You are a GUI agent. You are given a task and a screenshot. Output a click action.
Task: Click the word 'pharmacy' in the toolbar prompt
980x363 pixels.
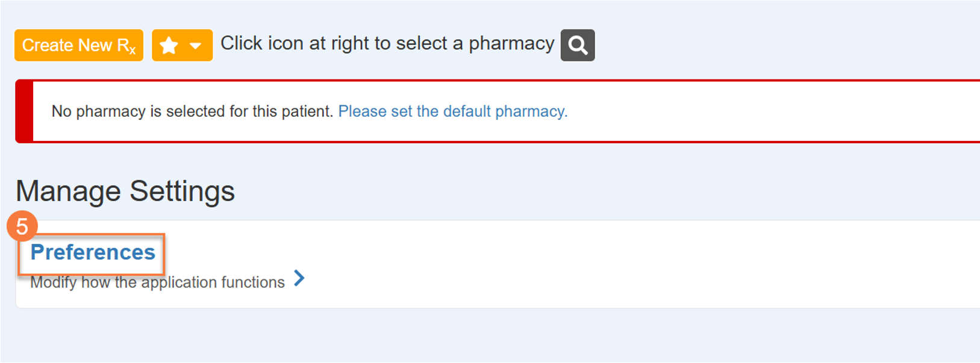coord(511,43)
